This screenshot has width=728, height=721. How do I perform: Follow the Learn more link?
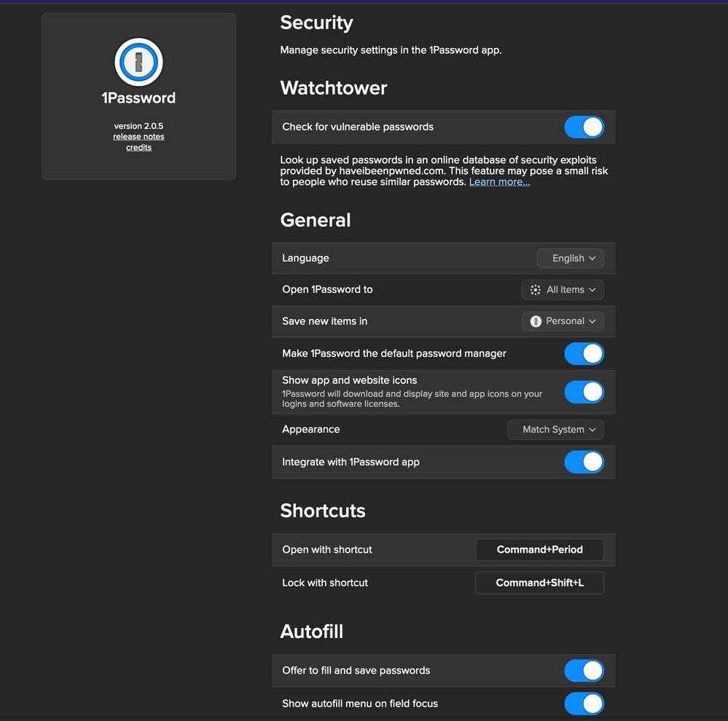(499, 182)
